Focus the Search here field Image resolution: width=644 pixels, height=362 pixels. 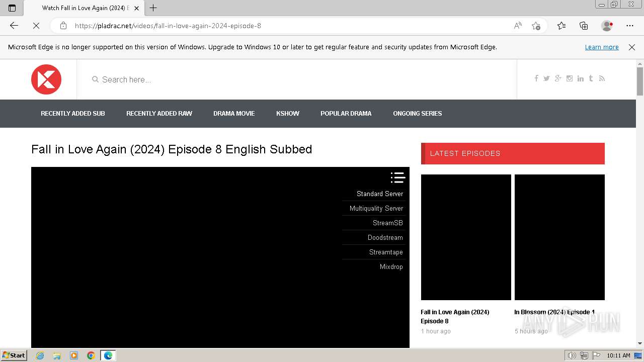point(297,79)
